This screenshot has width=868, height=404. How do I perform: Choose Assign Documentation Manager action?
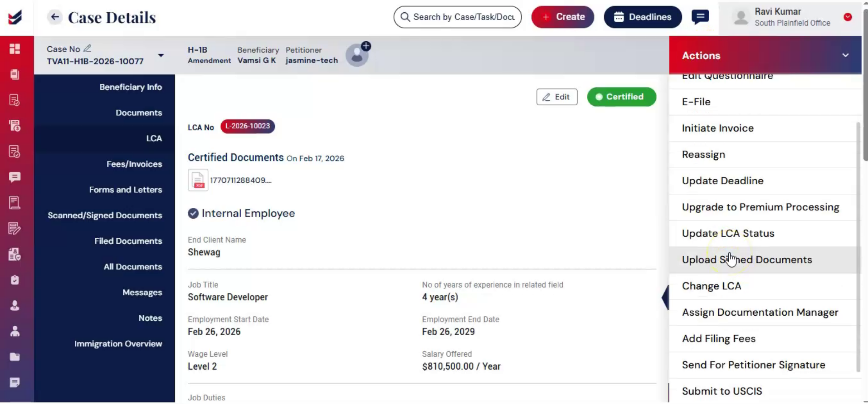tap(762, 312)
